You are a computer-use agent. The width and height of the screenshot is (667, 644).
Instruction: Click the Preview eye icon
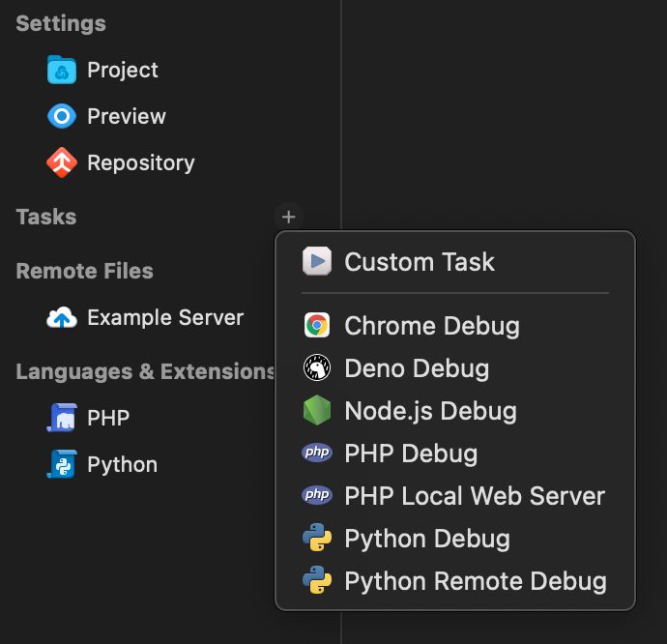pos(62,116)
